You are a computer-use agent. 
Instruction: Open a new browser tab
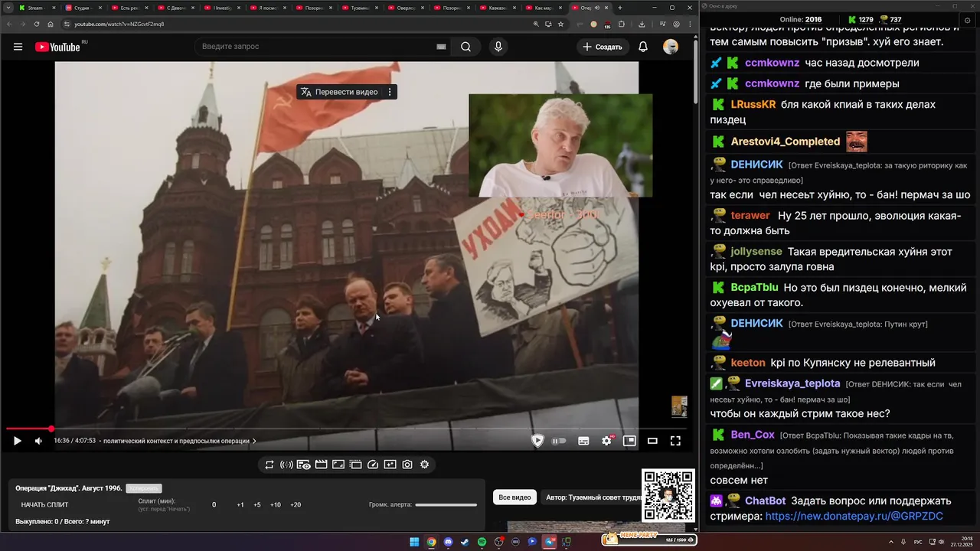619,8
